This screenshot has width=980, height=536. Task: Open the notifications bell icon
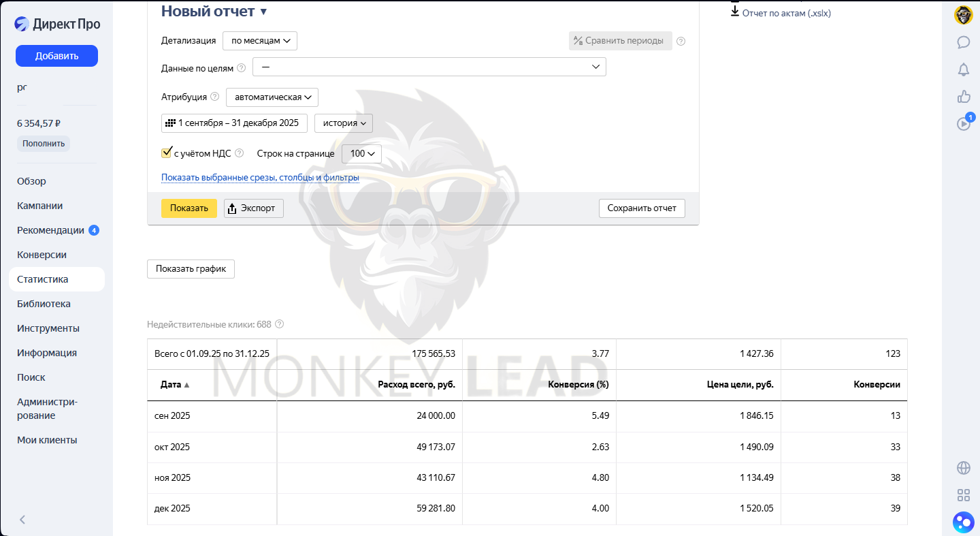[963, 69]
